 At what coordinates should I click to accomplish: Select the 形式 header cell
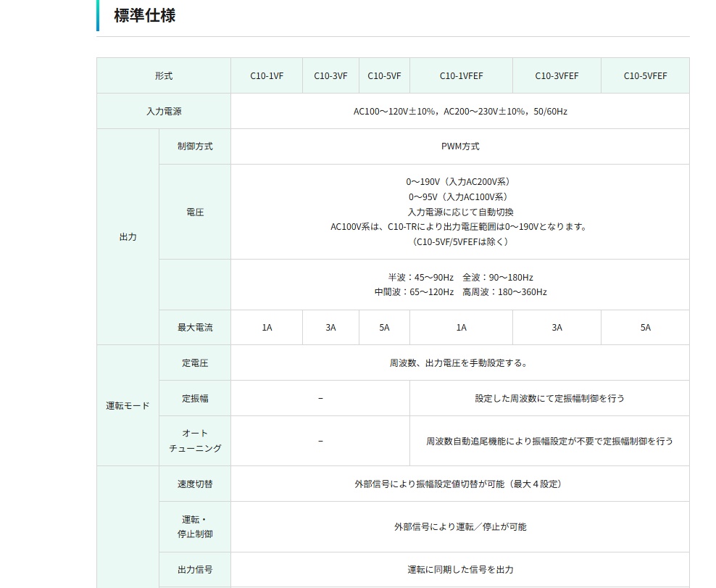164,75
